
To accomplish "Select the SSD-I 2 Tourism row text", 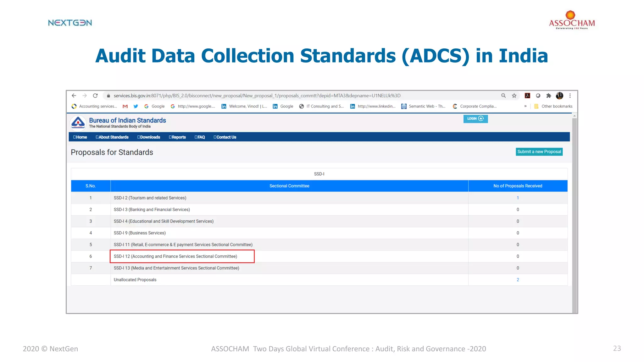I will pyautogui.click(x=150, y=198).
